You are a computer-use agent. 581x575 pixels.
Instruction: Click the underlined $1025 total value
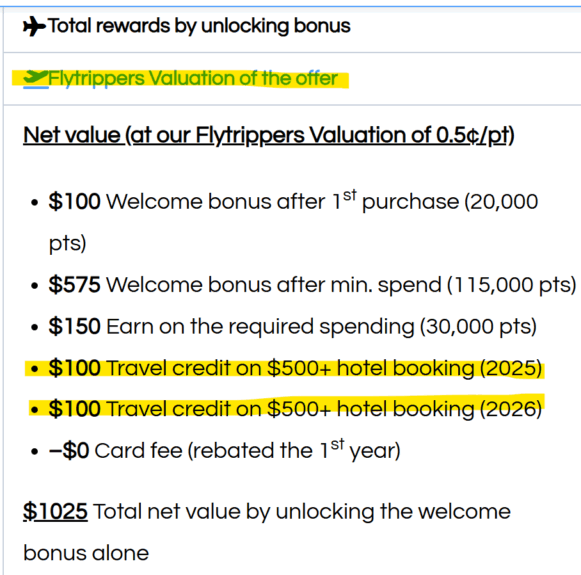point(55,512)
